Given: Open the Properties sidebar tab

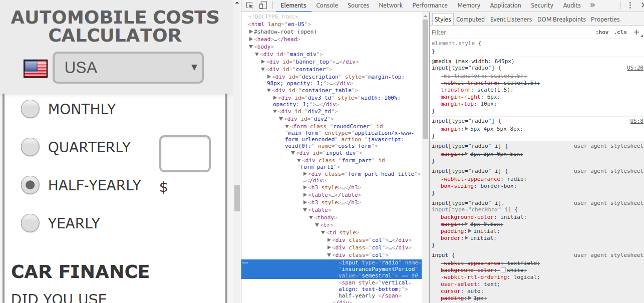Looking at the screenshot, I should (x=605, y=19).
